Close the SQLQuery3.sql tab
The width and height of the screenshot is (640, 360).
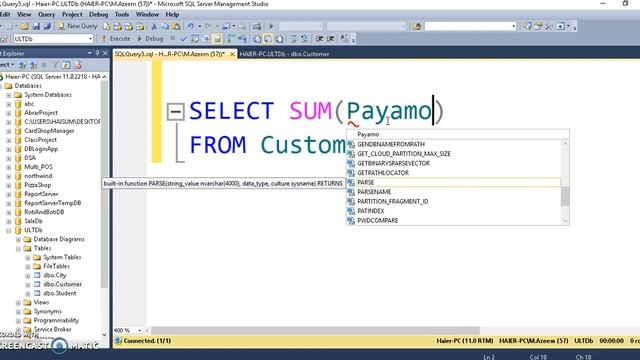232,54
